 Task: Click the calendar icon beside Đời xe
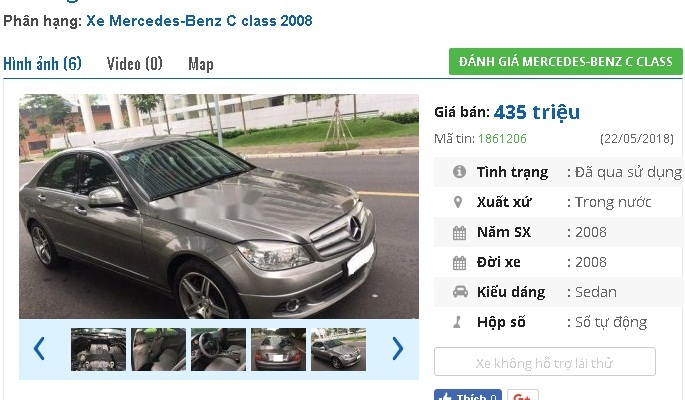click(x=459, y=262)
